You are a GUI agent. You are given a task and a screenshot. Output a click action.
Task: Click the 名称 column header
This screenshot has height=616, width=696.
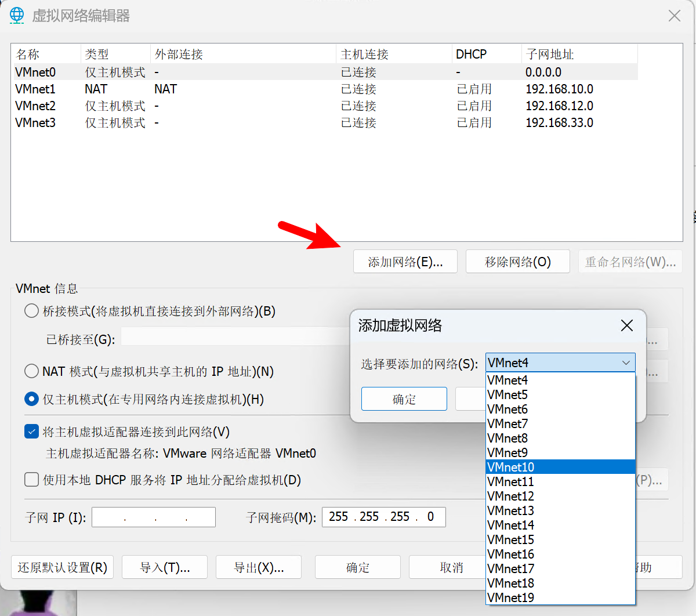(x=46, y=54)
